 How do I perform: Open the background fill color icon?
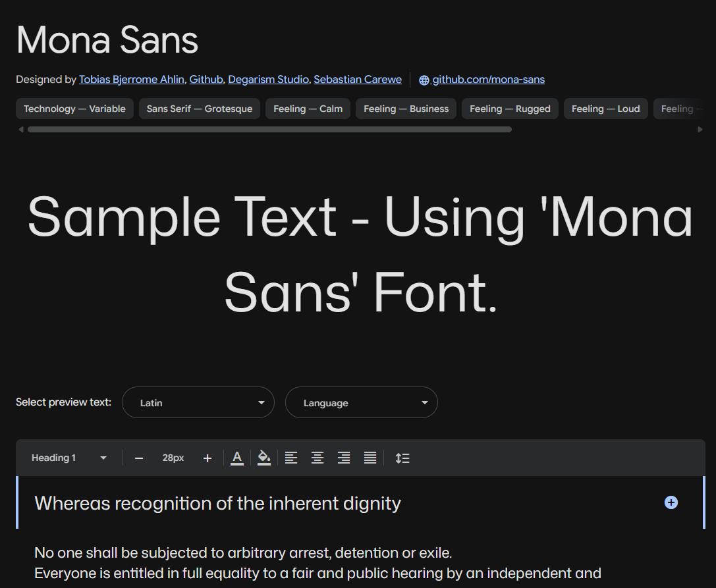click(x=264, y=458)
